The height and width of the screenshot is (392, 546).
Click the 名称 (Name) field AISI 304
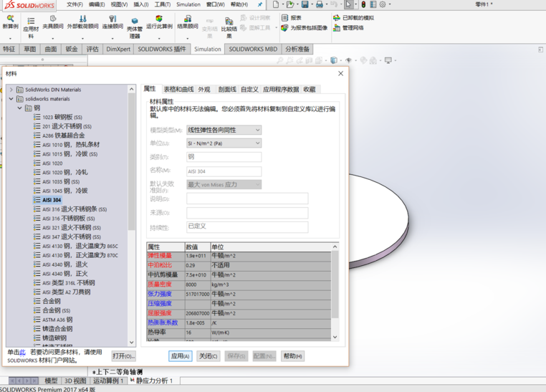point(224,171)
